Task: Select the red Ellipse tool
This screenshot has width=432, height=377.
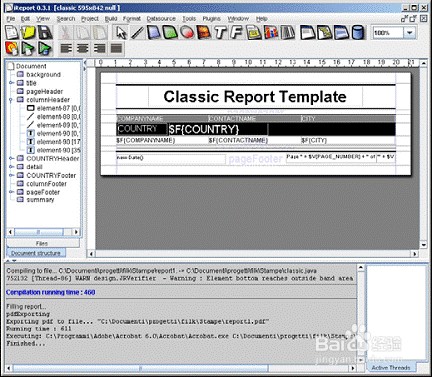Action: pos(187,33)
